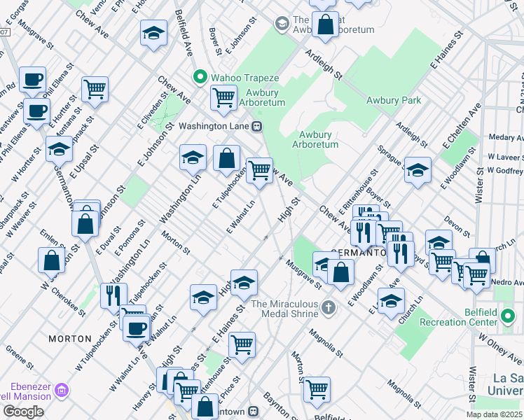Image resolution: width=524 pixels, height=420 pixels.
Task: Click the MORTON neighborhood label
Action: 70,339
